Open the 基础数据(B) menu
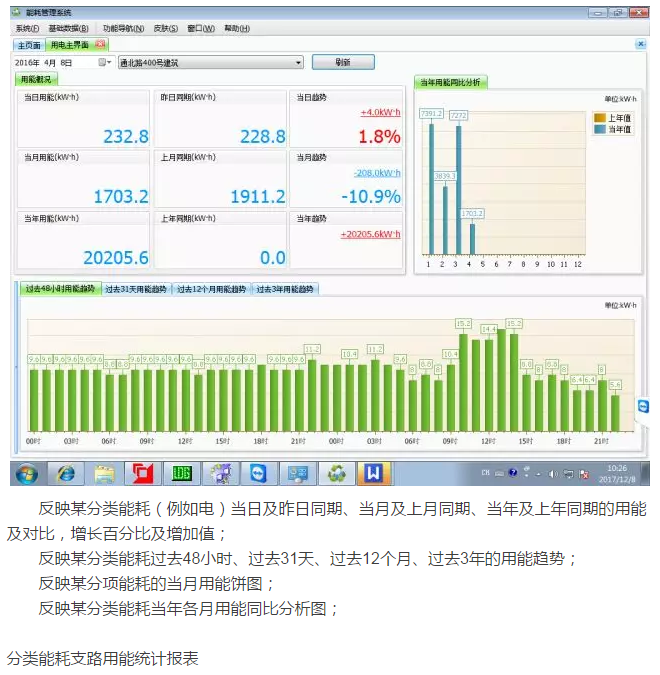Screen dimensions: 660x675 click(68, 28)
